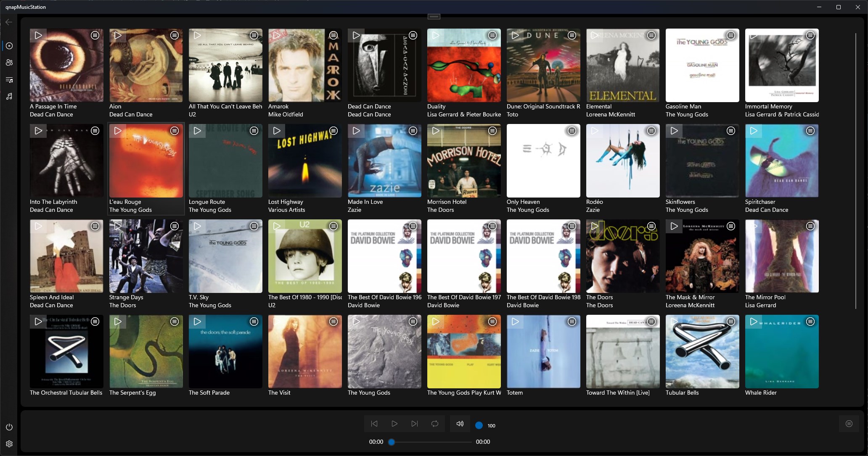Screen dimensions: 868x456
Task: Click the volume slider handle at 100
Action: tap(479, 425)
